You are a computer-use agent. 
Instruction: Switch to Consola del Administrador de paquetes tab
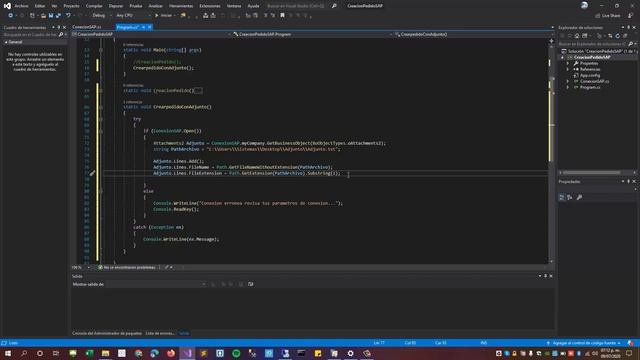107,333
